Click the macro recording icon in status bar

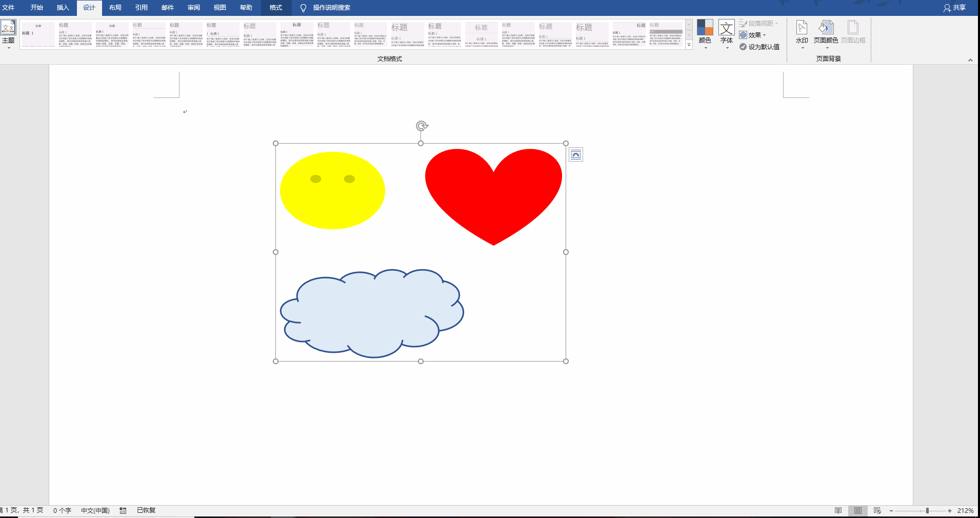click(123, 510)
